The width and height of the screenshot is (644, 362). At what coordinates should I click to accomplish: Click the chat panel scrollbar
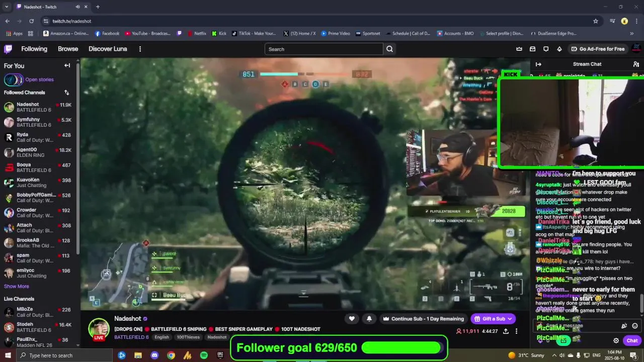click(641, 303)
